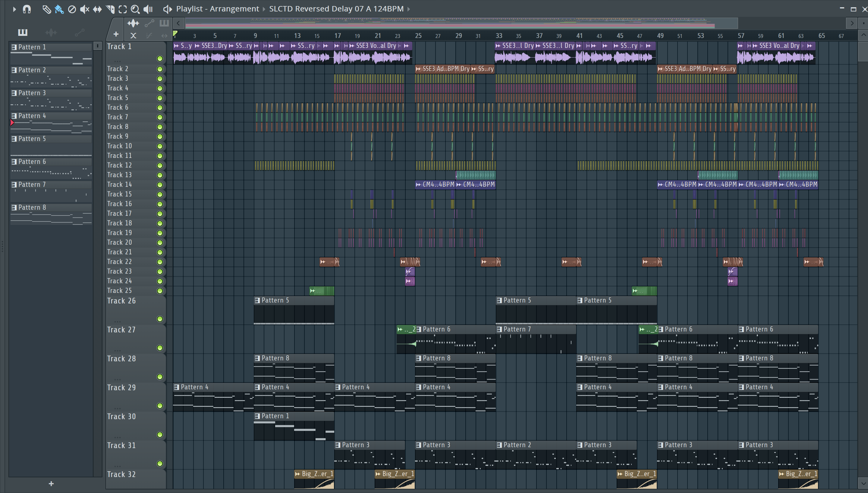Image resolution: width=868 pixels, height=493 pixels.
Task: Mute Track 31 with its green LED
Action: point(160,463)
